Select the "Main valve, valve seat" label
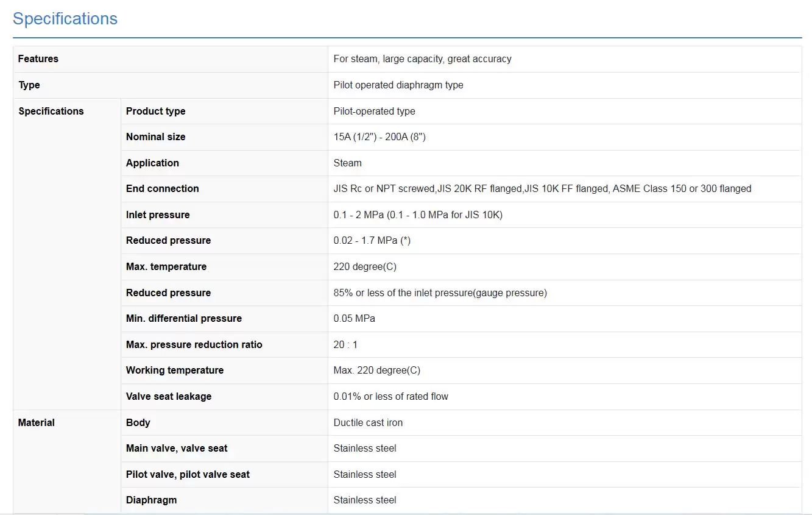The image size is (812, 515). coord(177,449)
